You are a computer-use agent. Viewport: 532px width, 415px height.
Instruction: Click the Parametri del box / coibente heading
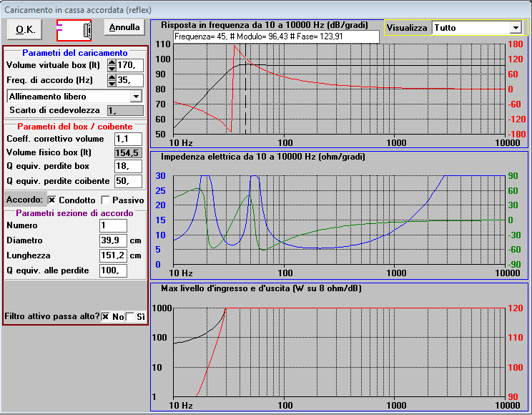(75, 127)
